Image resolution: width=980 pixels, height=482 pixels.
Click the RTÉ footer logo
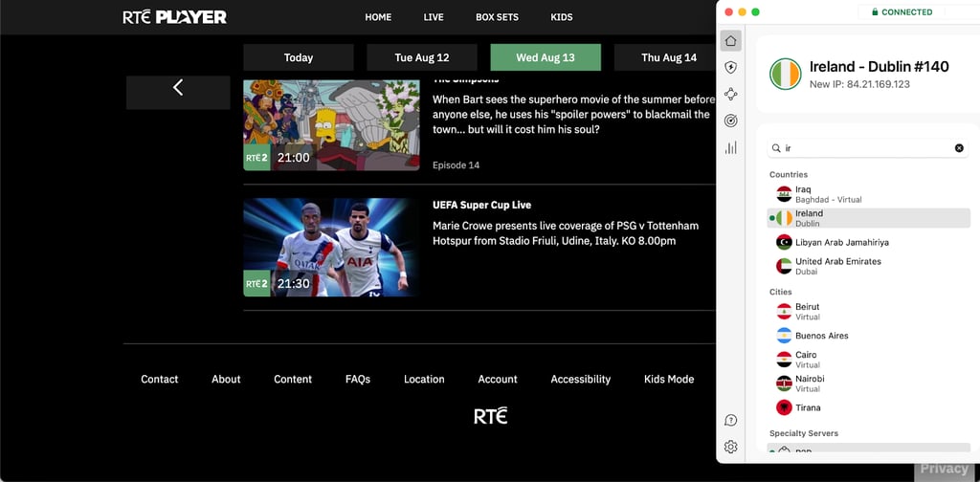(491, 416)
